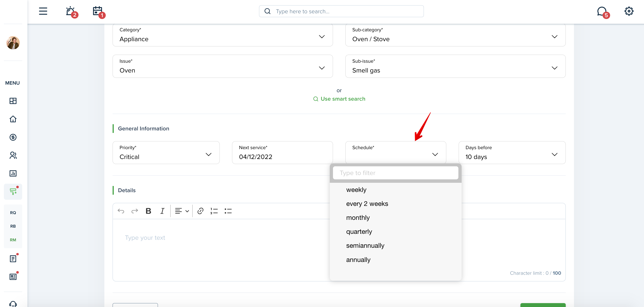
Task: Open the maintenance paint roller icon
Action: (13, 191)
